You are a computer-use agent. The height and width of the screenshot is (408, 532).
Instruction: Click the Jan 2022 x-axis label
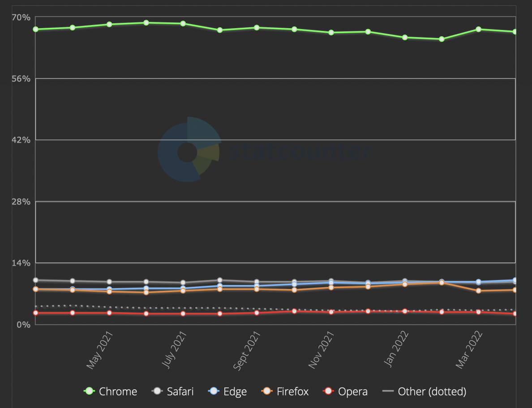[396, 349]
